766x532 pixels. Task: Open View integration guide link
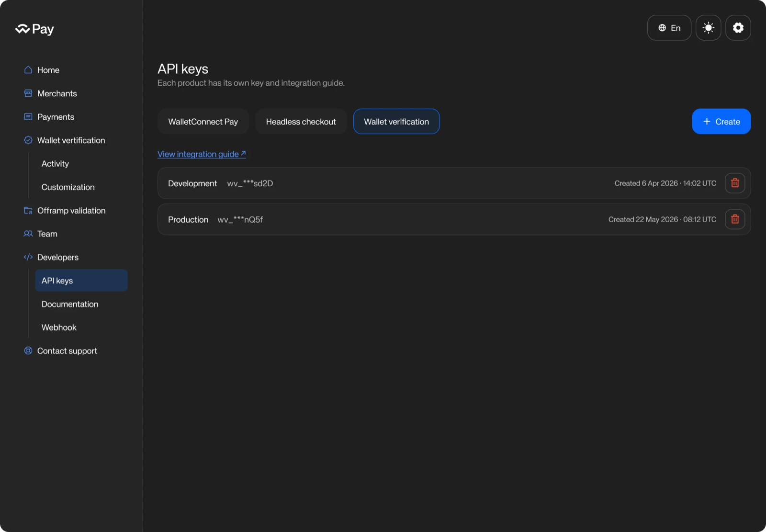[202, 154]
